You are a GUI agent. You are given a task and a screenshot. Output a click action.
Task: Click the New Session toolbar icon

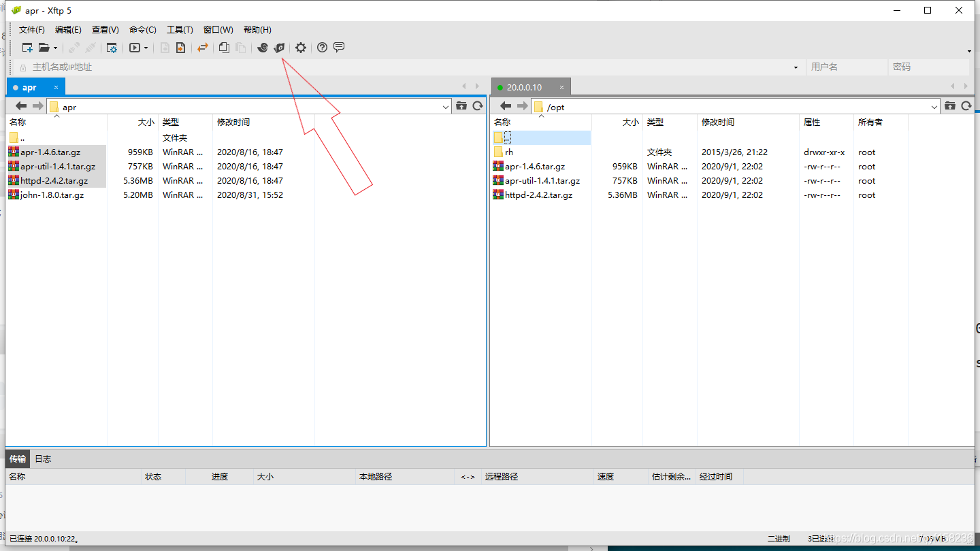tap(27, 48)
